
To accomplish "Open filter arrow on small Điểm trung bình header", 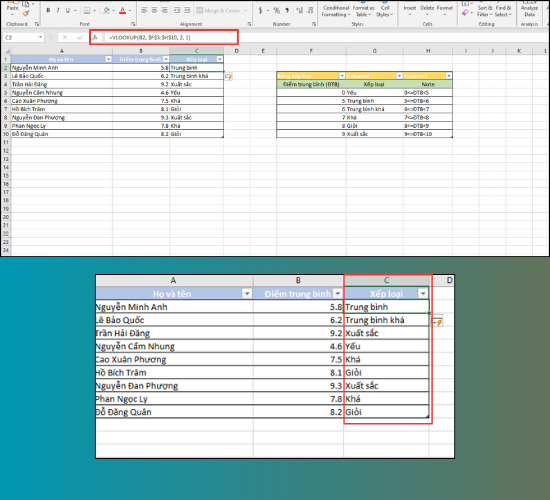I will [x=166, y=59].
